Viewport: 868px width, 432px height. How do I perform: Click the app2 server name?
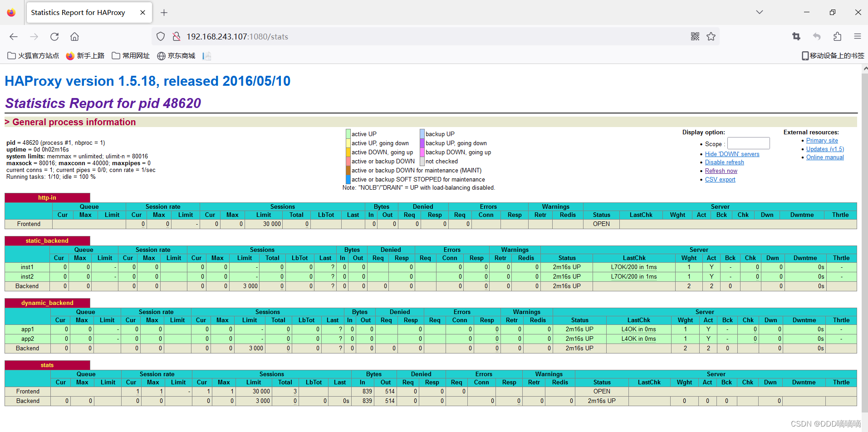pyautogui.click(x=28, y=339)
